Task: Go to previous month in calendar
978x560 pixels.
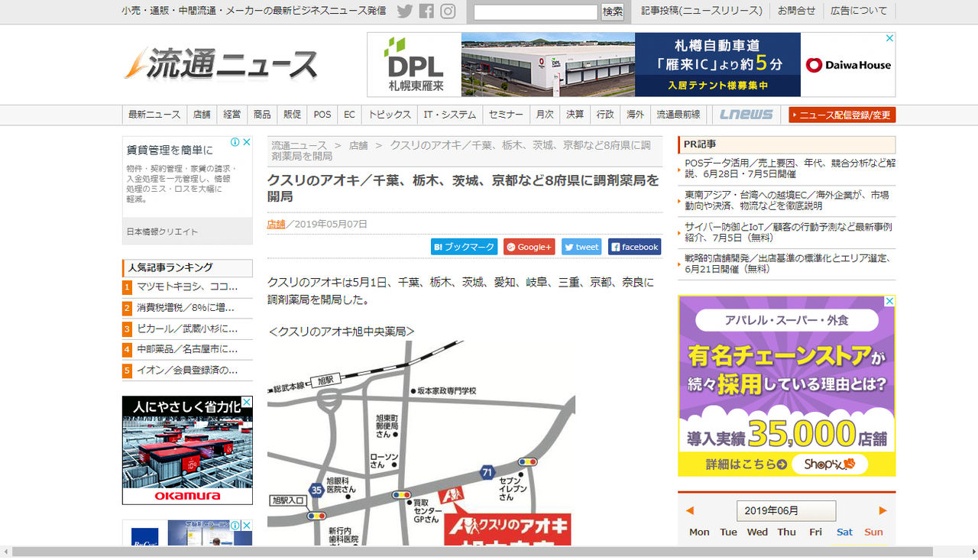Action: click(690, 510)
